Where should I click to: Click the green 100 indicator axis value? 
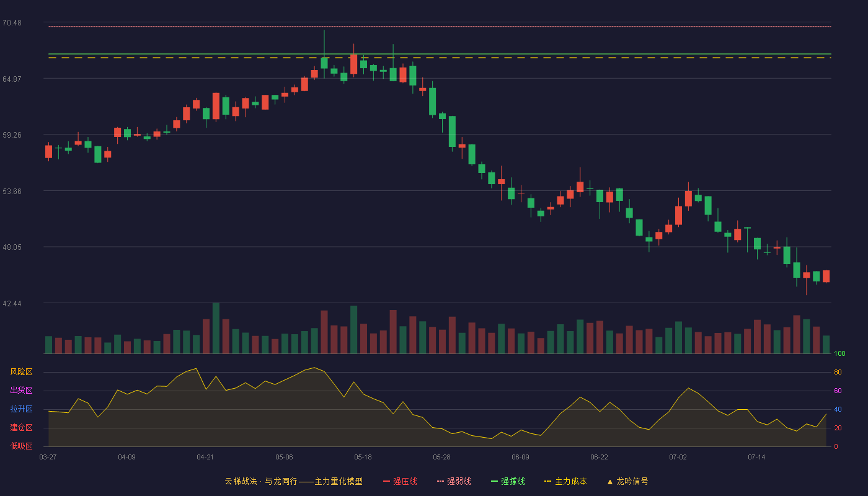tap(839, 354)
